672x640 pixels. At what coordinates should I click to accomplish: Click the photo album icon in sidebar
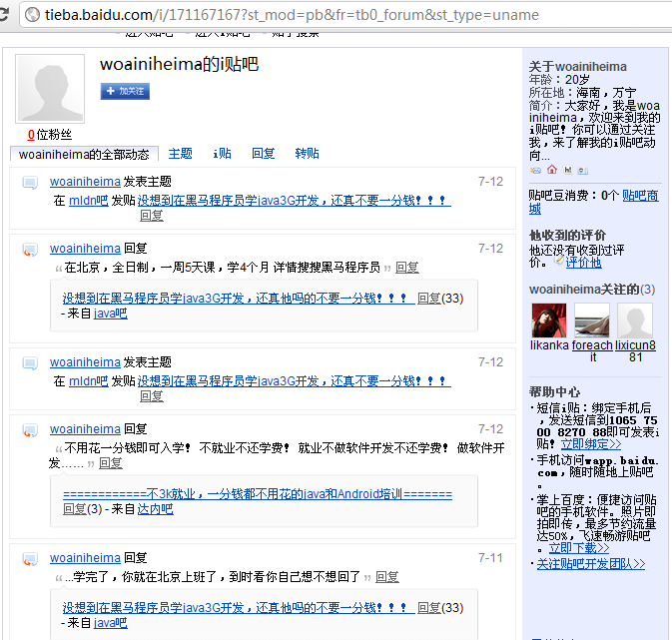pos(583,171)
